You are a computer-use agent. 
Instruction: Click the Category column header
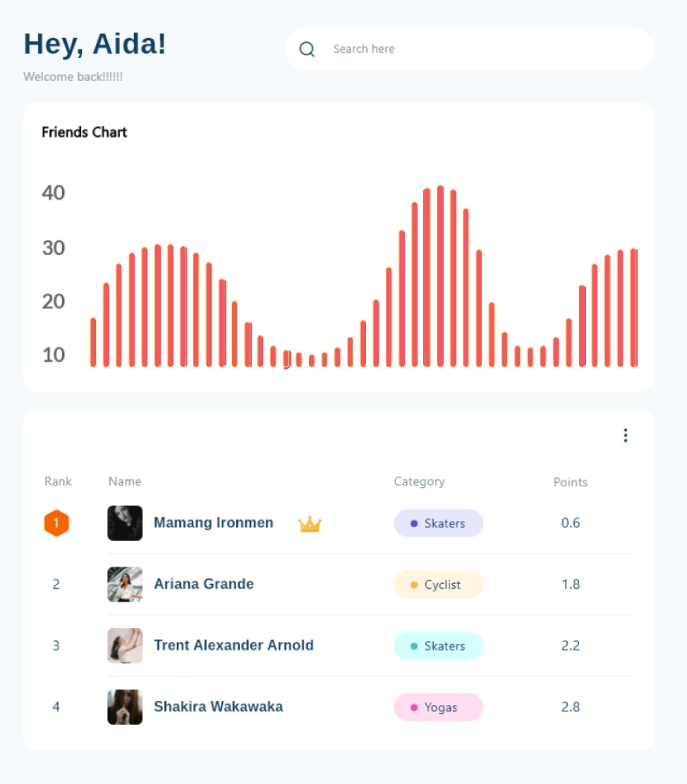point(419,482)
